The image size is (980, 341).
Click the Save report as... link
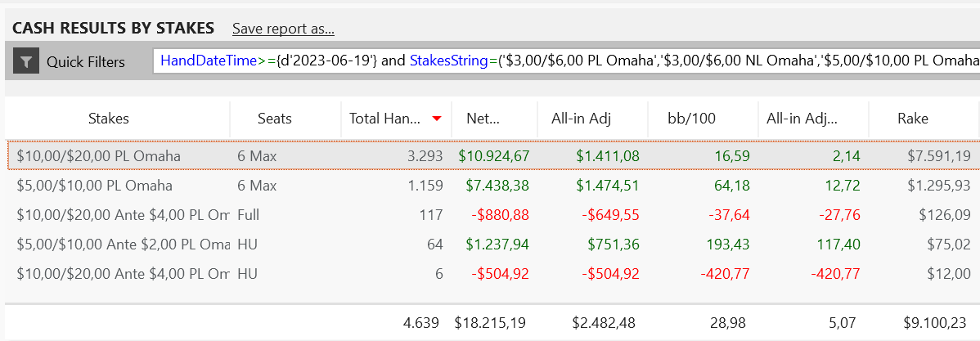click(283, 29)
